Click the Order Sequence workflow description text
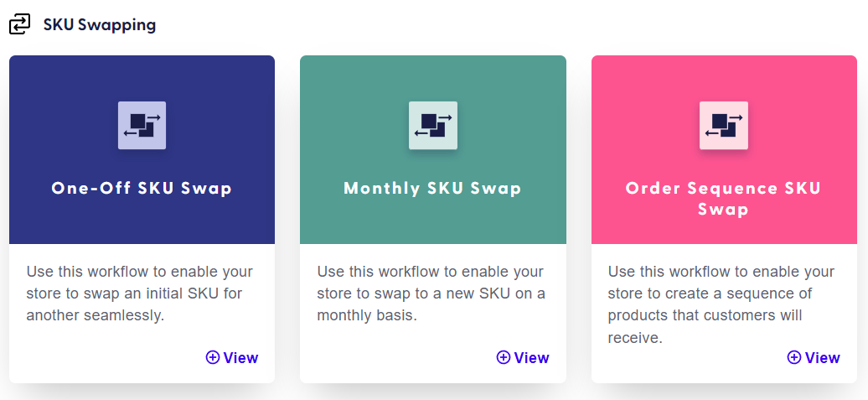The height and width of the screenshot is (400, 868). coord(721,304)
